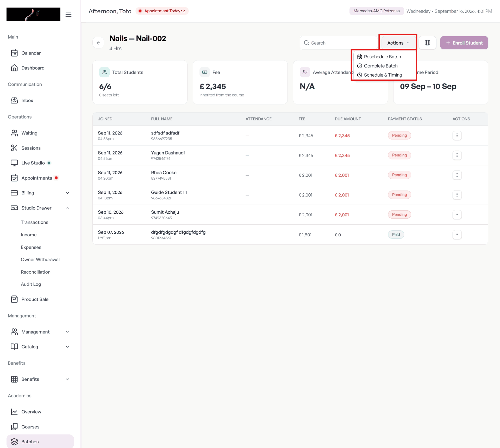The width and height of the screenshot is (500, 448).
Task: Click the Enroll Student button
Action: pyautogui.click(x=464, y=43)
